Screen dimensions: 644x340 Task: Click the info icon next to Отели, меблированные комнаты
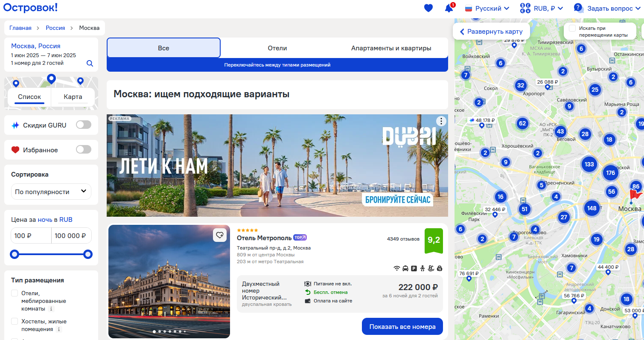(x=51, y=309)
